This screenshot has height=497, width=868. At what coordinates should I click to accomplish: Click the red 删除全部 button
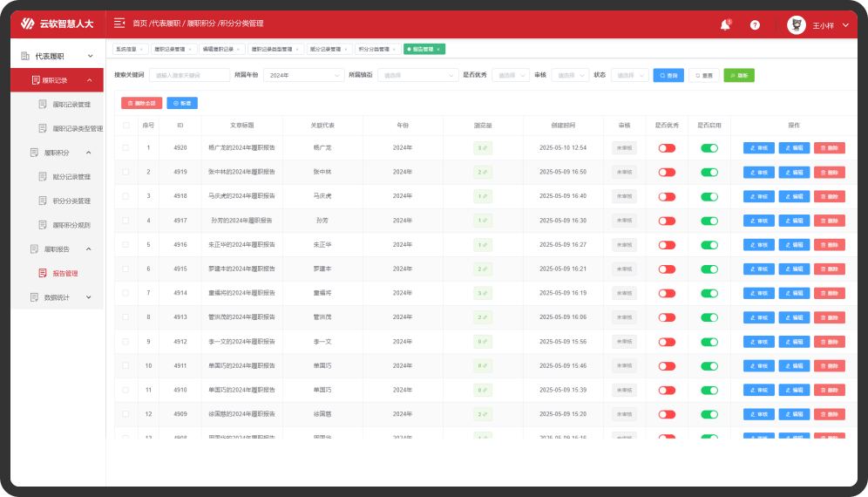141,103
